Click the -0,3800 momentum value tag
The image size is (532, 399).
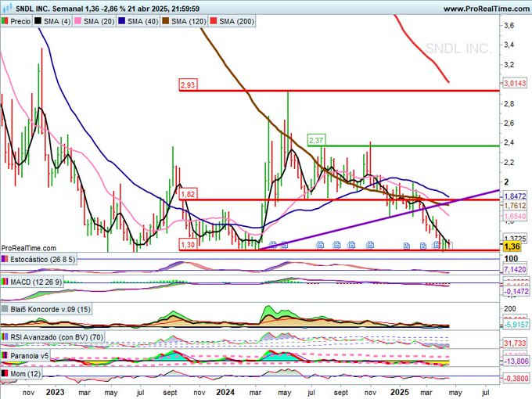click(x=516, y=379)
